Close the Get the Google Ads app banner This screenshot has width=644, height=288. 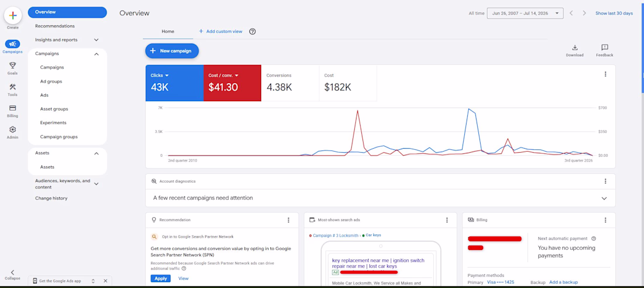[105, 281]
